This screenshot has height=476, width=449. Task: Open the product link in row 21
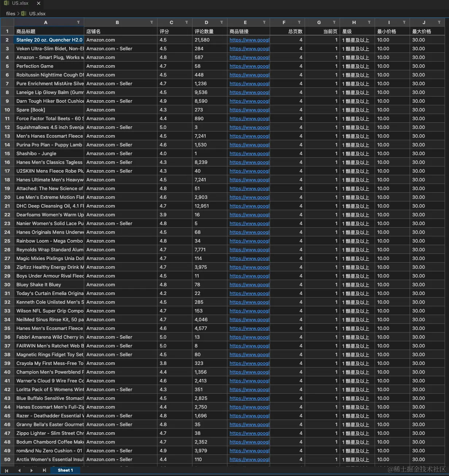249,206
